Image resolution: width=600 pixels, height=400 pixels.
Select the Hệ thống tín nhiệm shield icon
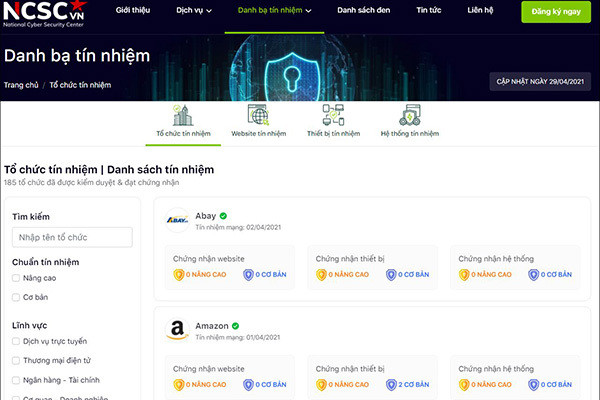coord(409,114)
